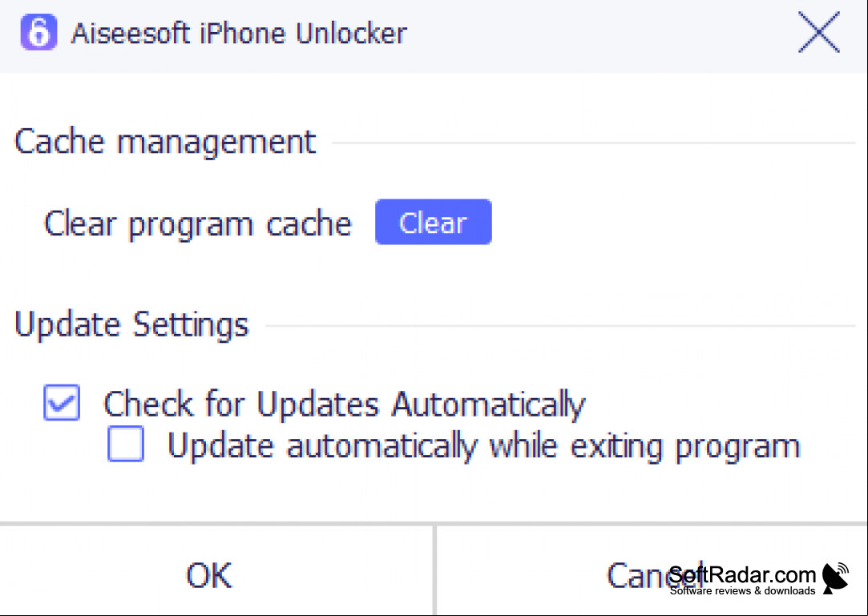Viewport: 868px width, 616px height.
Task: Click the Aiseesoft iPhone Unlocker title text
Action: coord(239,33)
